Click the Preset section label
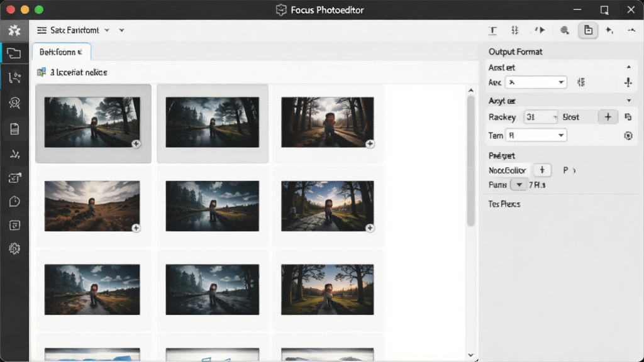 coord(502,156)
